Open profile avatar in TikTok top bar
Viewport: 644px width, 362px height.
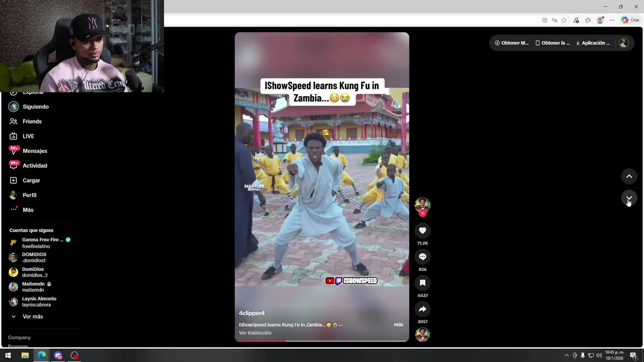(624, 43)
